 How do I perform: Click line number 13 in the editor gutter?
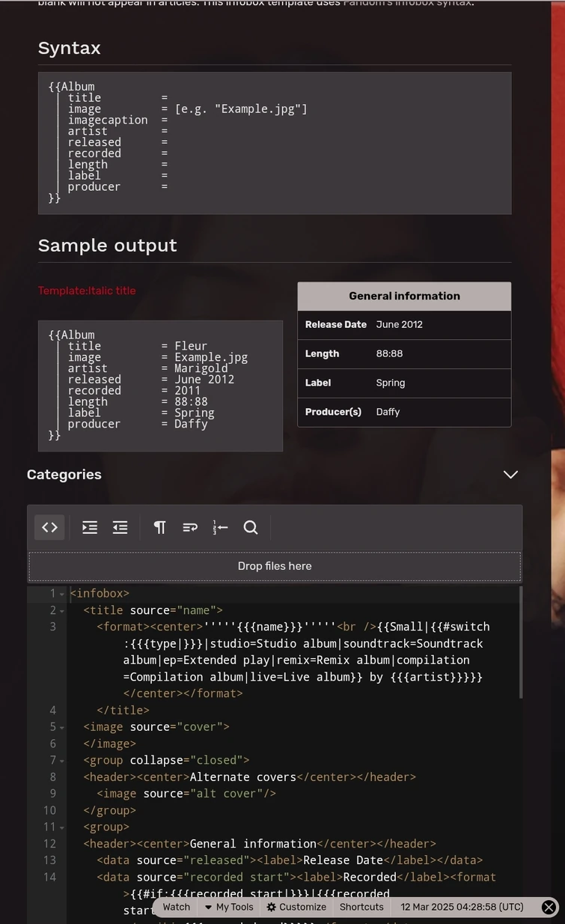(49, 860)
